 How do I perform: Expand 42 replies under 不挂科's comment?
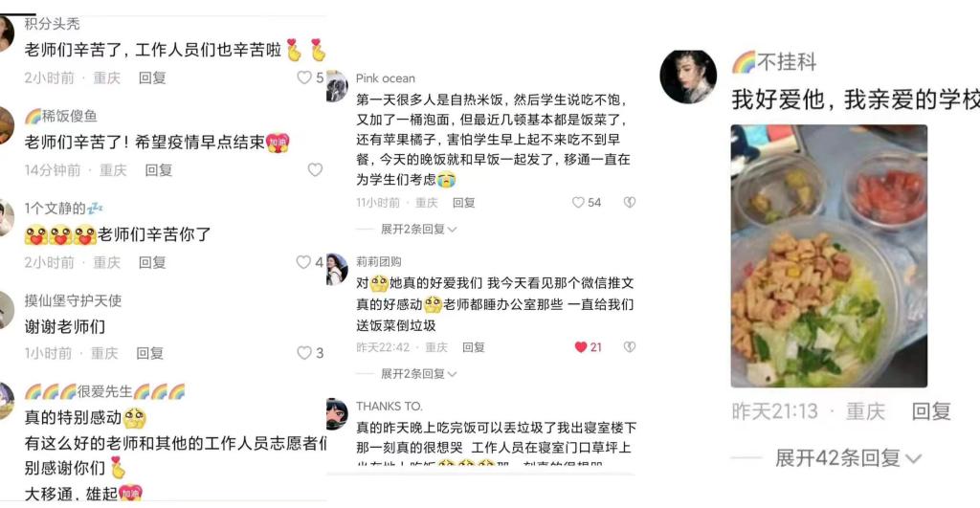pyautogui.click(x=848, y=458)
